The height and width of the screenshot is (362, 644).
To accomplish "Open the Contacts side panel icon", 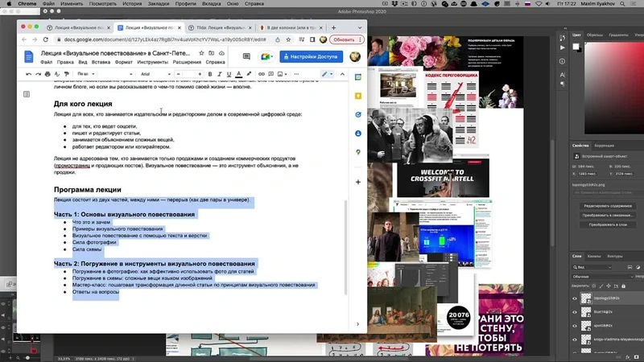I will 358,134.
